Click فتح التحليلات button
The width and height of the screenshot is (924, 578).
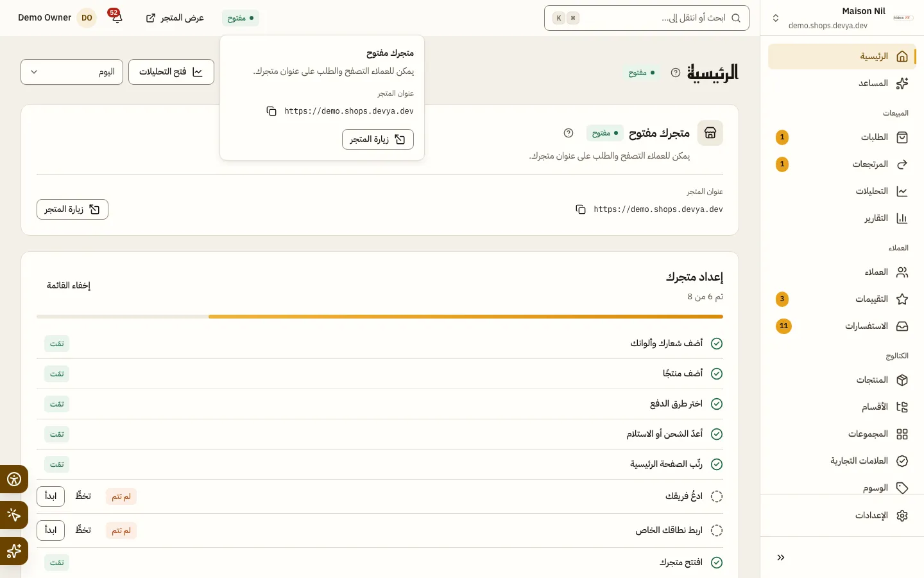171,72
